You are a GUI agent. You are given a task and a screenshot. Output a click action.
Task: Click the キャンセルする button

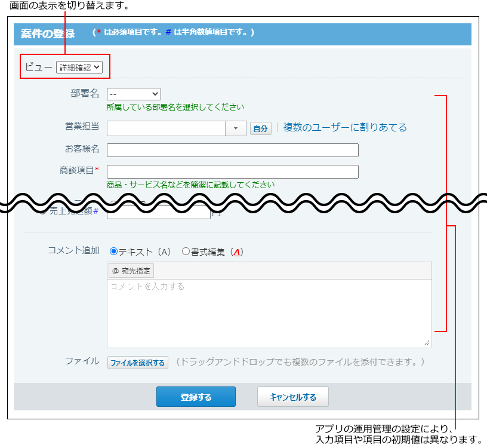click(293, 397)
